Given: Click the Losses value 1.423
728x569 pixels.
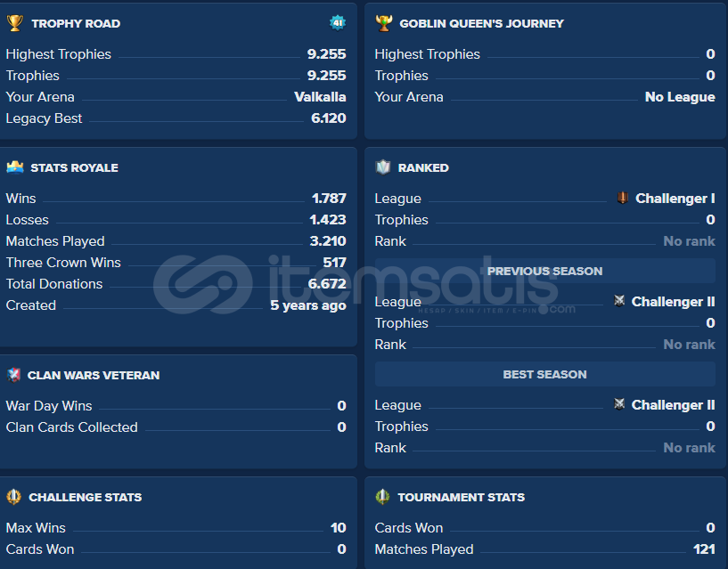Looking at the screenshot, I should click(328, 220).
